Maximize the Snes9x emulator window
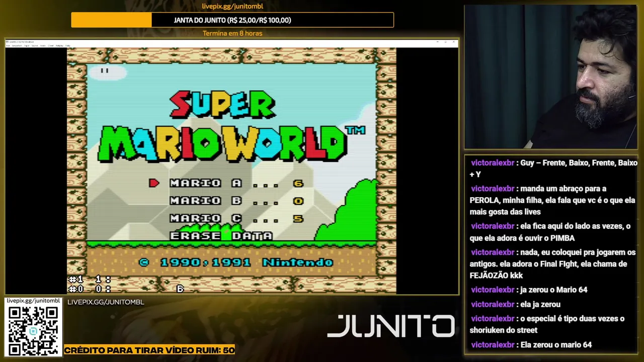Screen dimensions: 644x362 coord(446,42)
